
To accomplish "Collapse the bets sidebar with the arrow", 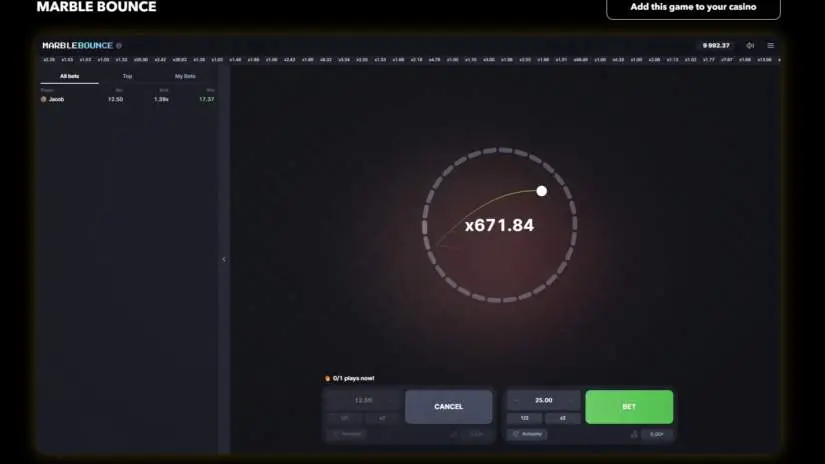I will pos(224,259).
